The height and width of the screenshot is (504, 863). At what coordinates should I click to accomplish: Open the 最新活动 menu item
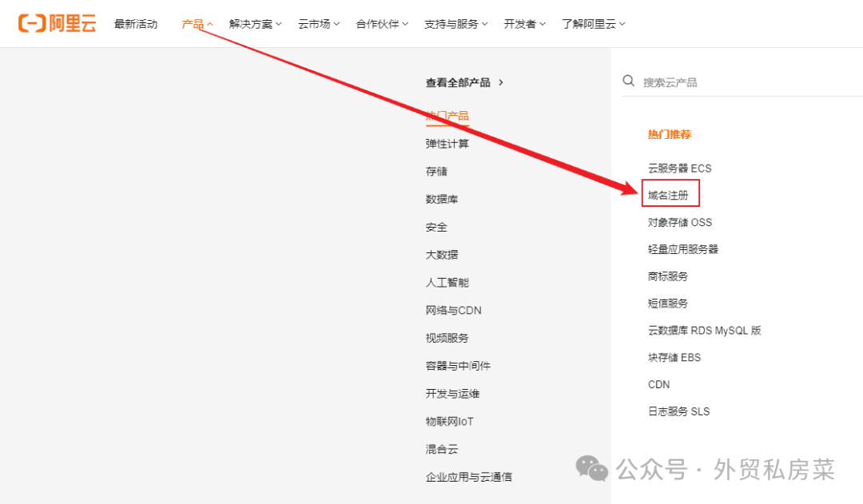(136, 24)
